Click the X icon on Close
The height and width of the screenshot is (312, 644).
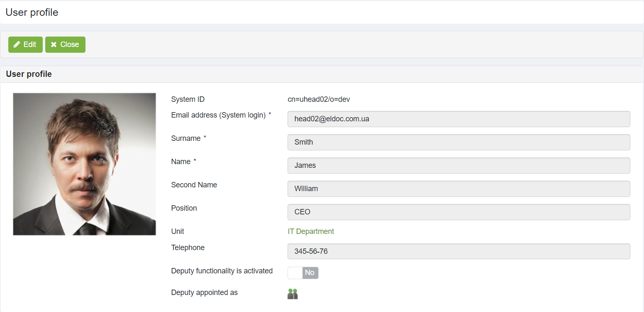tap(54, 44)
